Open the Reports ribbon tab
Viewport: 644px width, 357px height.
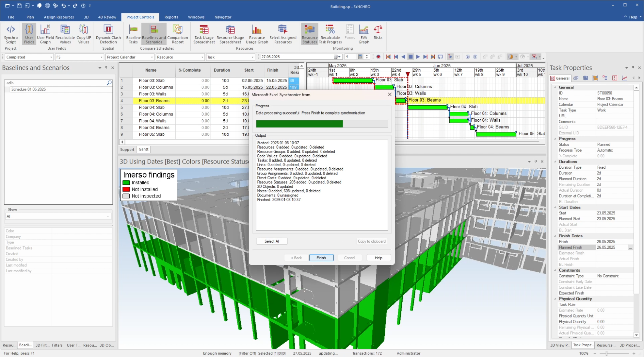pyautogui.click(x=171, y=17)
